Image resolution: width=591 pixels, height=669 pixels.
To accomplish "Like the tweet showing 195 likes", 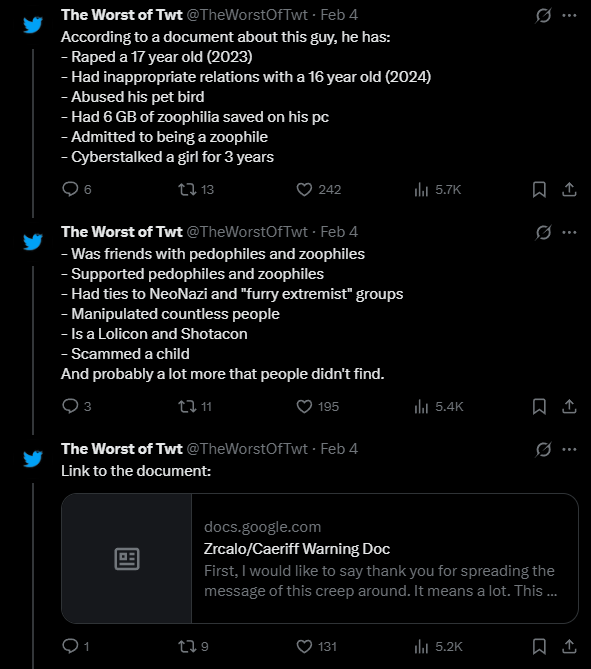I will [x=318, y=406].
